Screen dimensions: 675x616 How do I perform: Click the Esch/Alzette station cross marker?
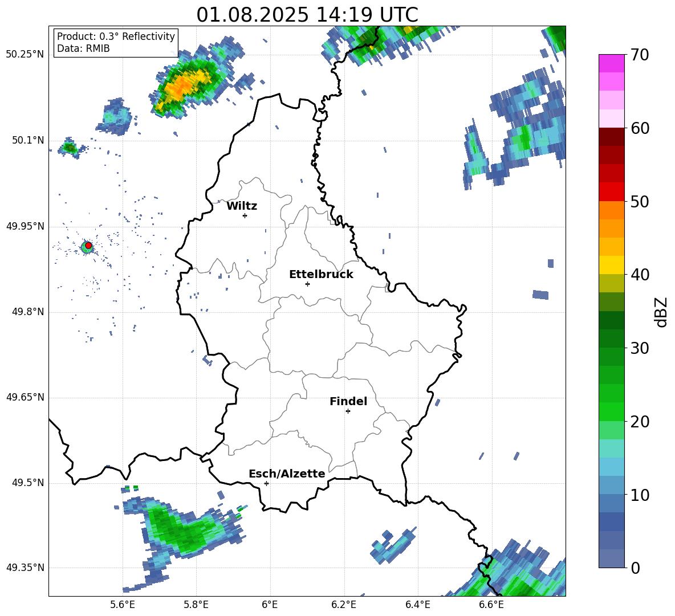coord(266,483)
